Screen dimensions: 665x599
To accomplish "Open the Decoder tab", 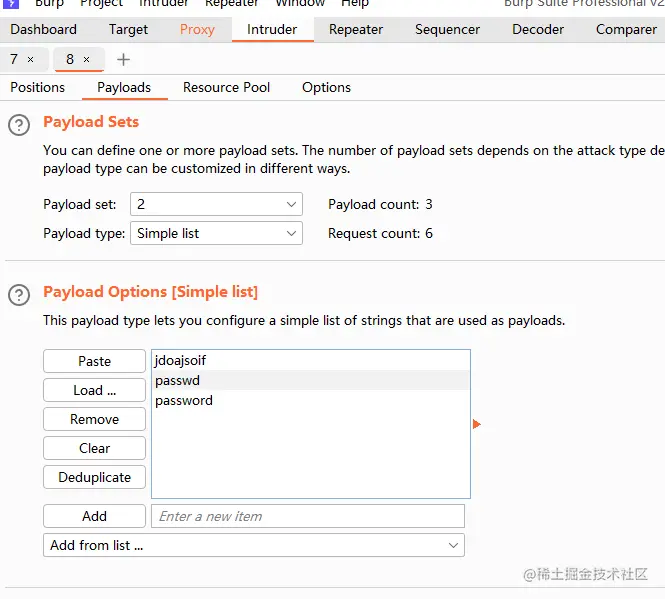I will (538, 29).
